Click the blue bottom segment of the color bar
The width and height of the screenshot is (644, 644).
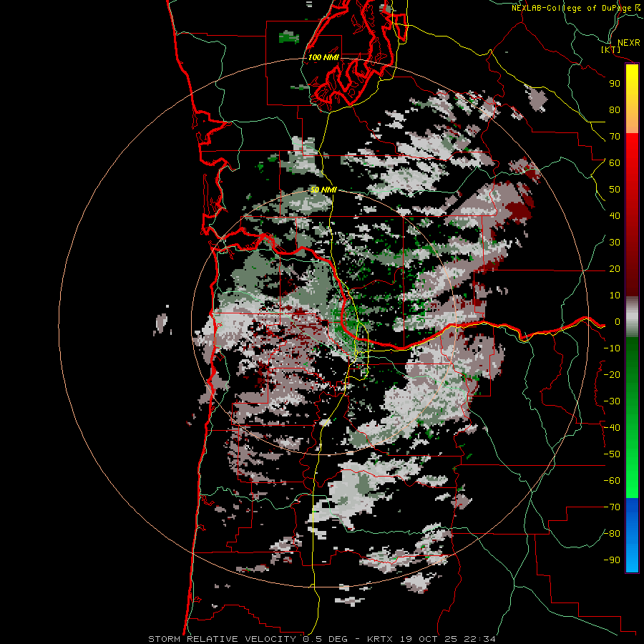pyautogui.click(x=632, y=535)
